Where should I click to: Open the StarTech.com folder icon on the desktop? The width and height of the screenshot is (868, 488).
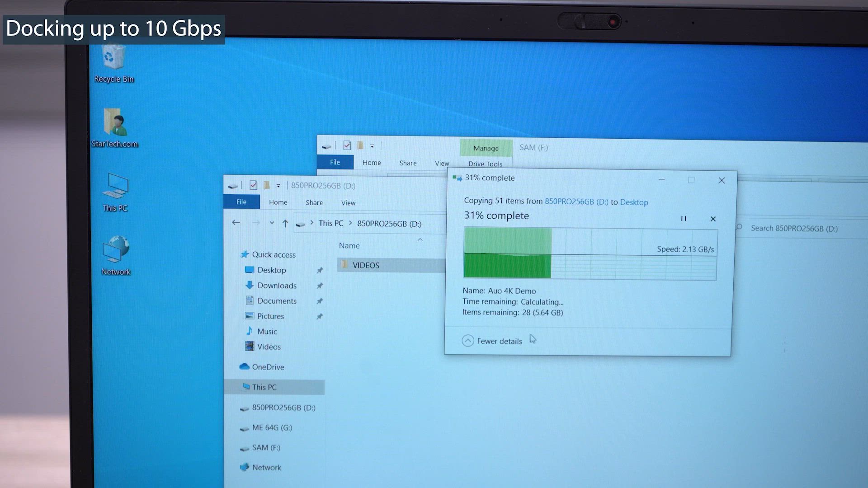114,128
